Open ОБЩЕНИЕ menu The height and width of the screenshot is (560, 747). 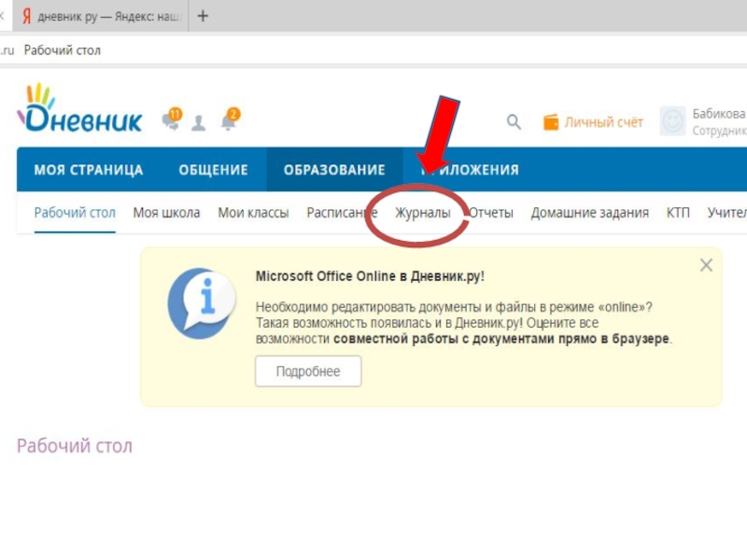(214, 170)
